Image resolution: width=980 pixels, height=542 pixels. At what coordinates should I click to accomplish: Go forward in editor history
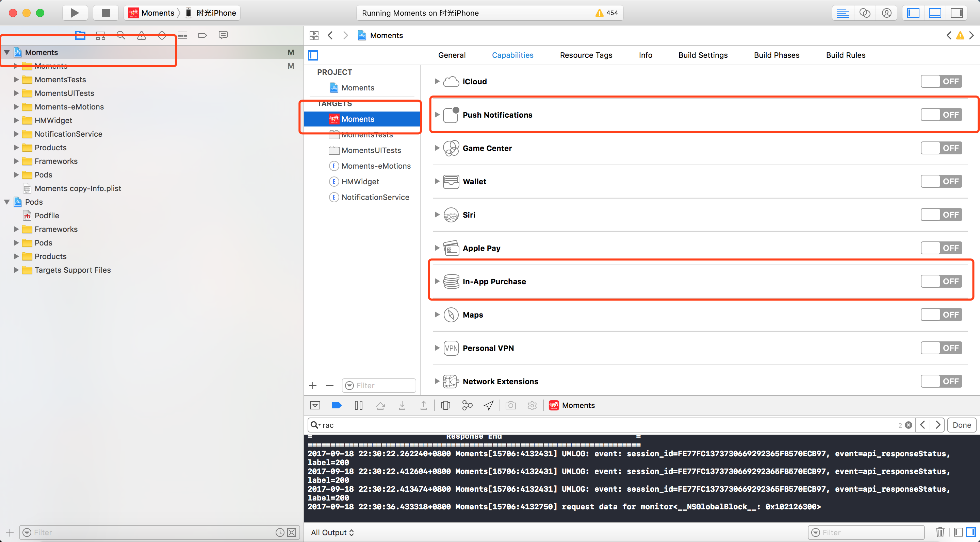tap(345, 35)
